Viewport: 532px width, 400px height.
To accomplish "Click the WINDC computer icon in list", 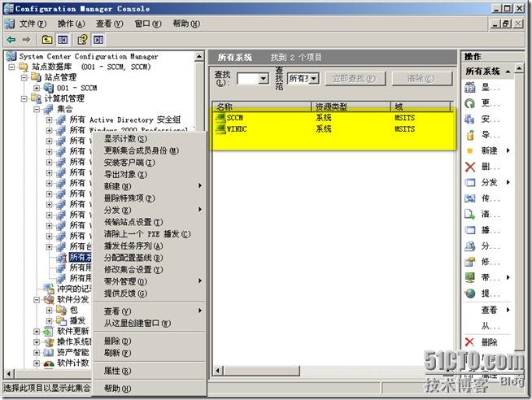I will click(220, 129).
